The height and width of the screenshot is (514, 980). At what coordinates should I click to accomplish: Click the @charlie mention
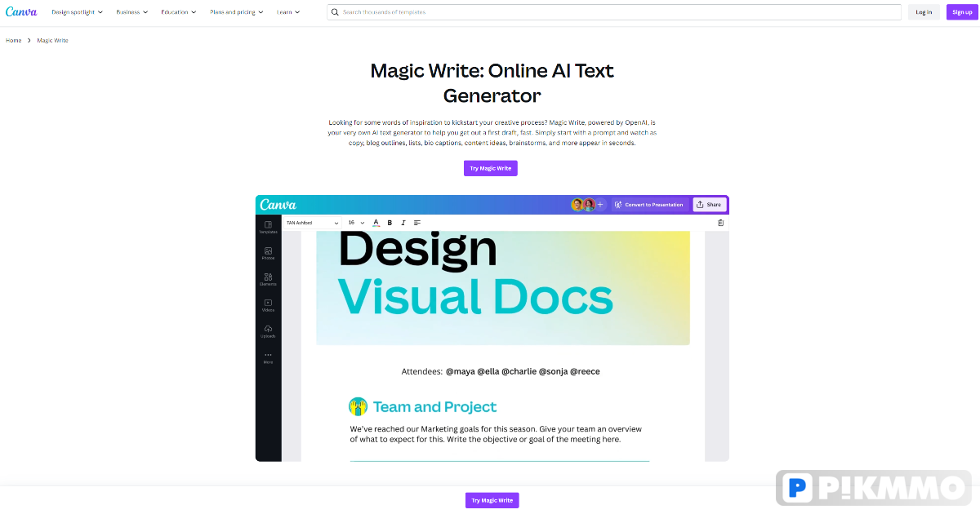coord(519,371)
